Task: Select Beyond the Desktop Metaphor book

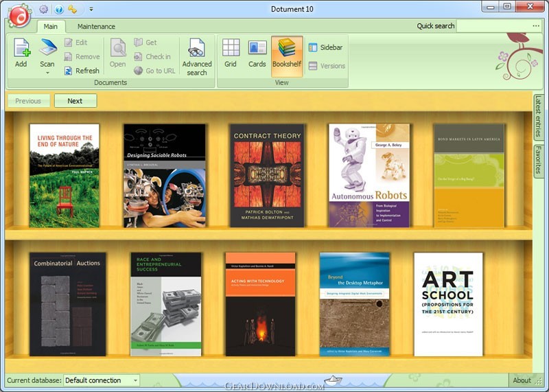Action: coord(355,304)
